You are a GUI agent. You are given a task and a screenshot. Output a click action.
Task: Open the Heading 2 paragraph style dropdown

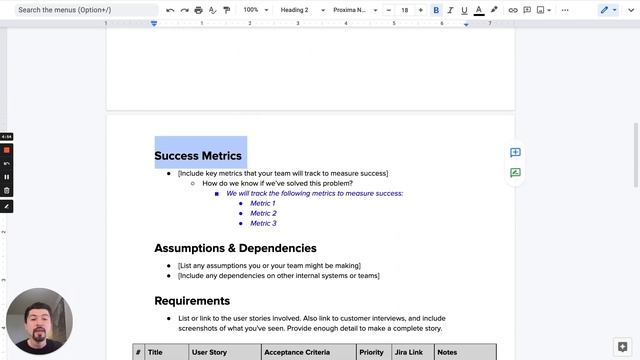(302, 10)
